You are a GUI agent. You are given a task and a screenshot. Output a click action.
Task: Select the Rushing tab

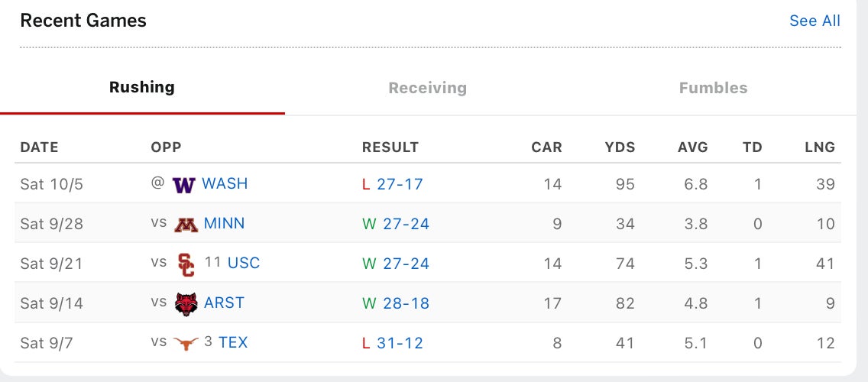142,87
